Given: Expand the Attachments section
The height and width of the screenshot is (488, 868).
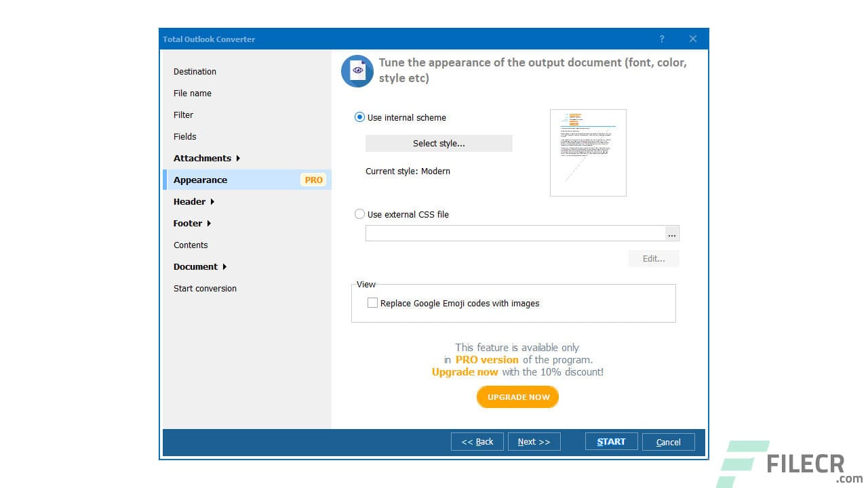Looking at the screenshot, I should pyautogui.click(x=202, y=158).
